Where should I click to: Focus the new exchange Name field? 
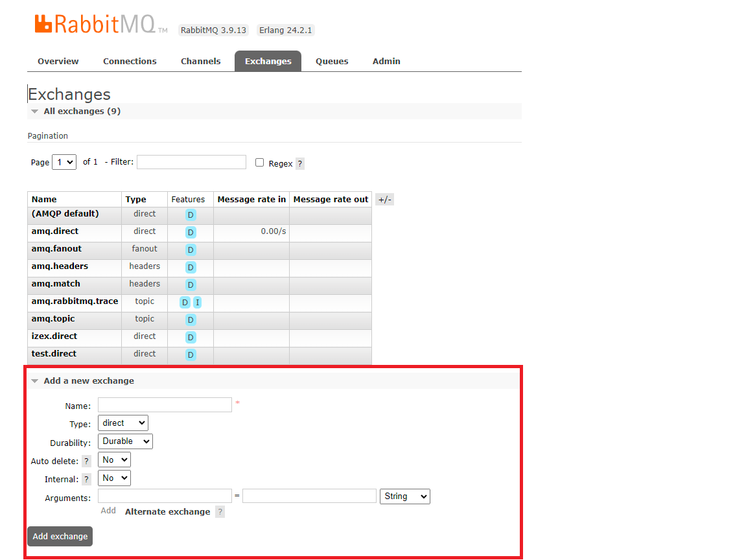165,405
